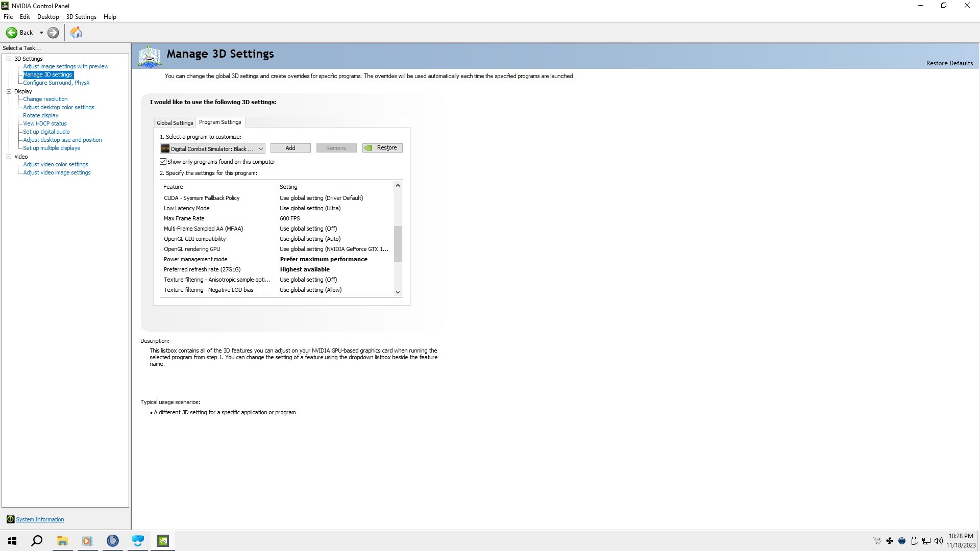
Task: Open Mixed Reality Portal from the taskbar
Action: (138, 541)
